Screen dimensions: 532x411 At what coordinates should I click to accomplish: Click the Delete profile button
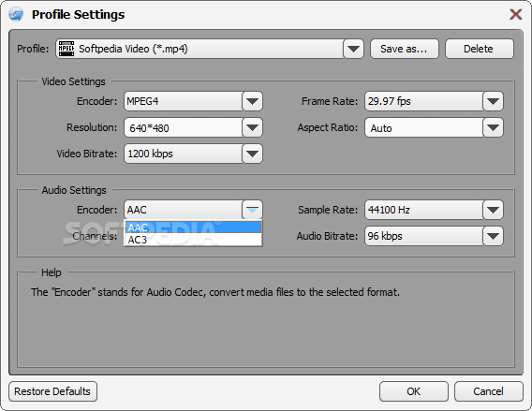point(479,49)
